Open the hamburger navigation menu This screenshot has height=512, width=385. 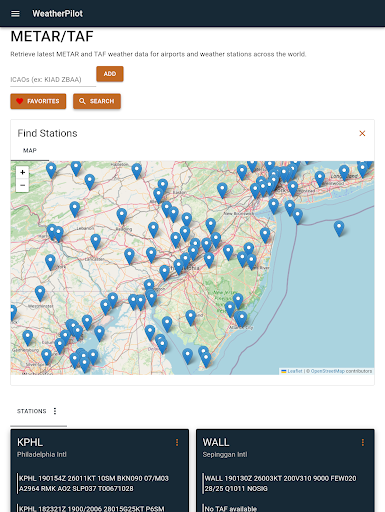tap(15, 14)
